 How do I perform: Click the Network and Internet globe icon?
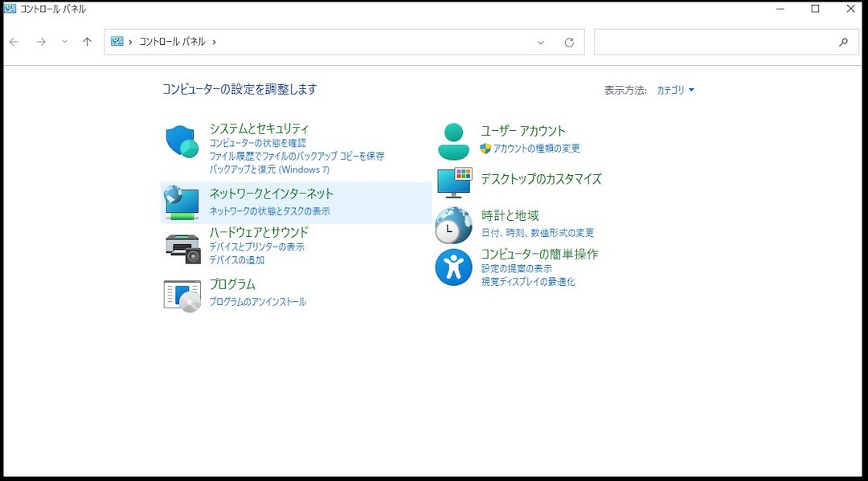click(181, 203)
